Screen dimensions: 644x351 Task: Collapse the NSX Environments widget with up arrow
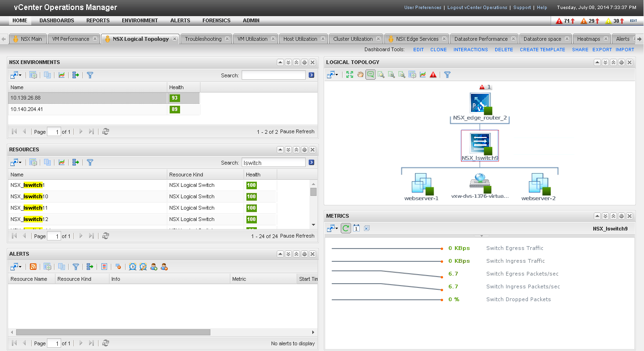tap(280, 62)
